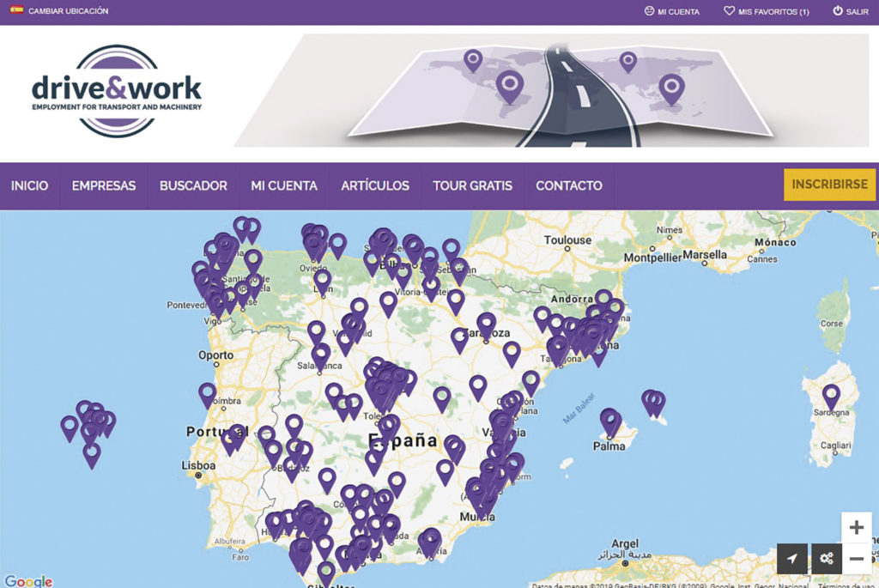Click the Cannes city label
The height and width of the screenshot is (588, 879).
[762, 259]
